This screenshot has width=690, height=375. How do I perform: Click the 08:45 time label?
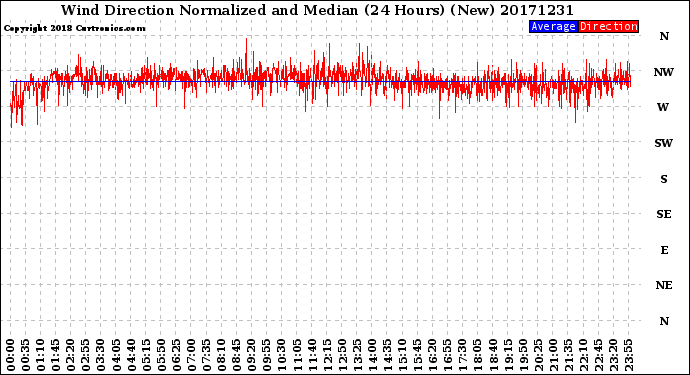237,355
